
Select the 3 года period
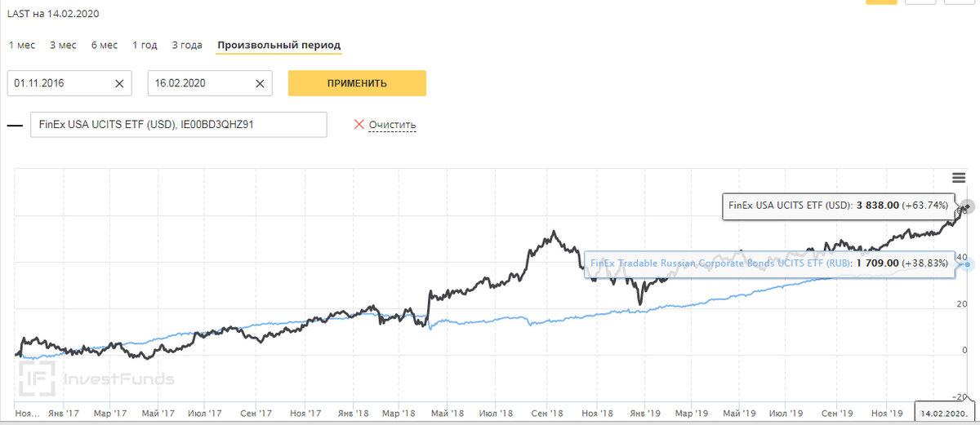click(x=187, y=45)
